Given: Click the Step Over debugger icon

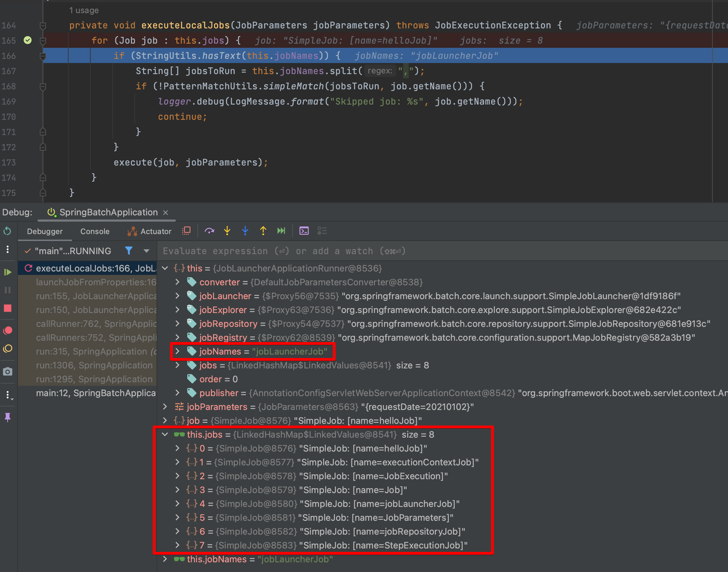Looking at the screenshot, I should 209,231.
